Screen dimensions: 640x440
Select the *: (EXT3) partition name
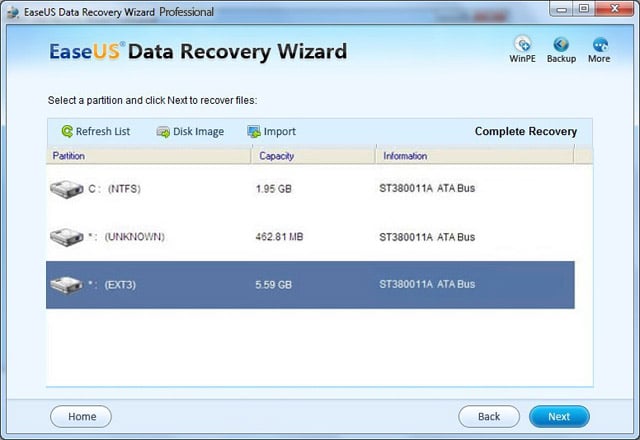[x=112, y=284]
